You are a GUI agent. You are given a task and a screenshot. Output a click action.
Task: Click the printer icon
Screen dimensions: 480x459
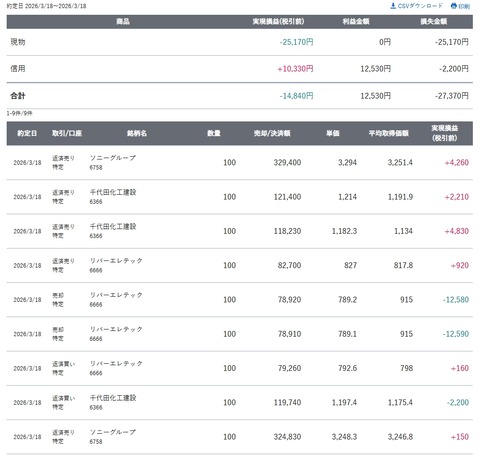point(453,6)
